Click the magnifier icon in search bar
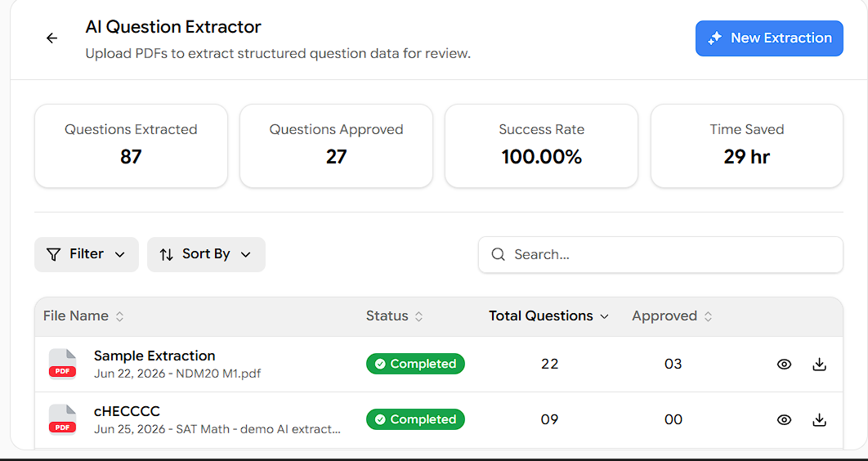 tap(499, 254)
